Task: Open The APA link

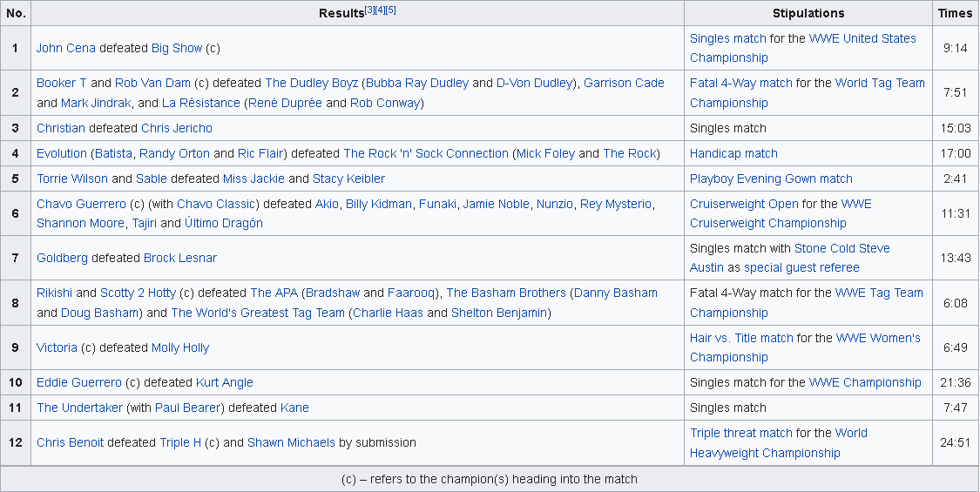Action: [x=274, y=293]
